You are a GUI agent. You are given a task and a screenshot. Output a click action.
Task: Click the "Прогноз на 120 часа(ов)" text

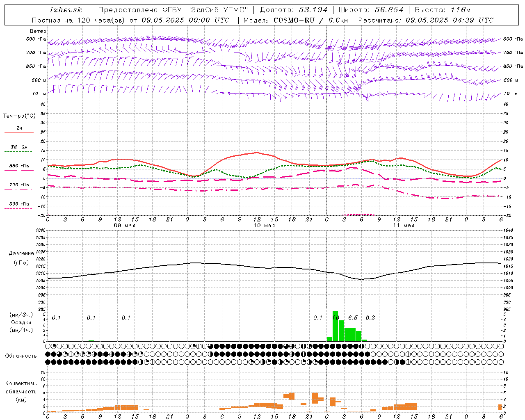pos(79,20)
